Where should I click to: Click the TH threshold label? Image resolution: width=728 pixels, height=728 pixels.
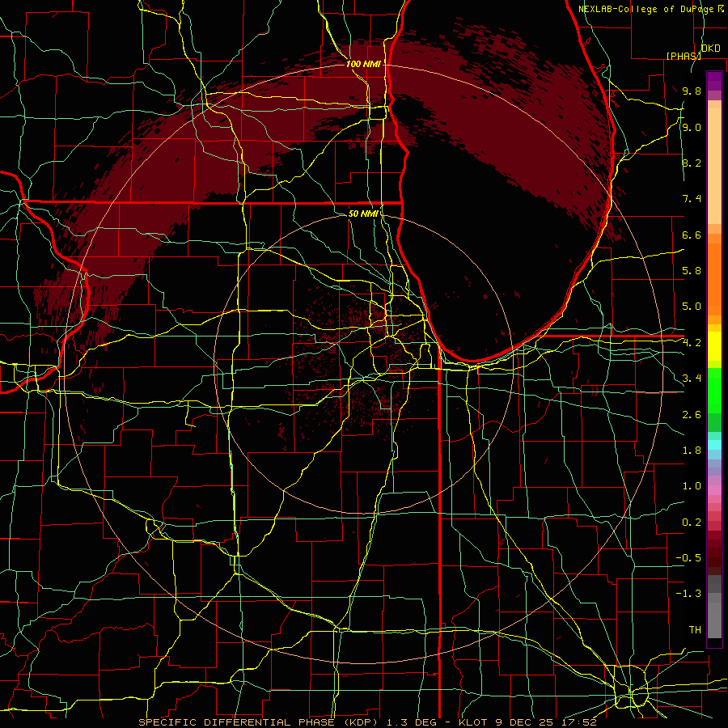(x=695, y=630)
